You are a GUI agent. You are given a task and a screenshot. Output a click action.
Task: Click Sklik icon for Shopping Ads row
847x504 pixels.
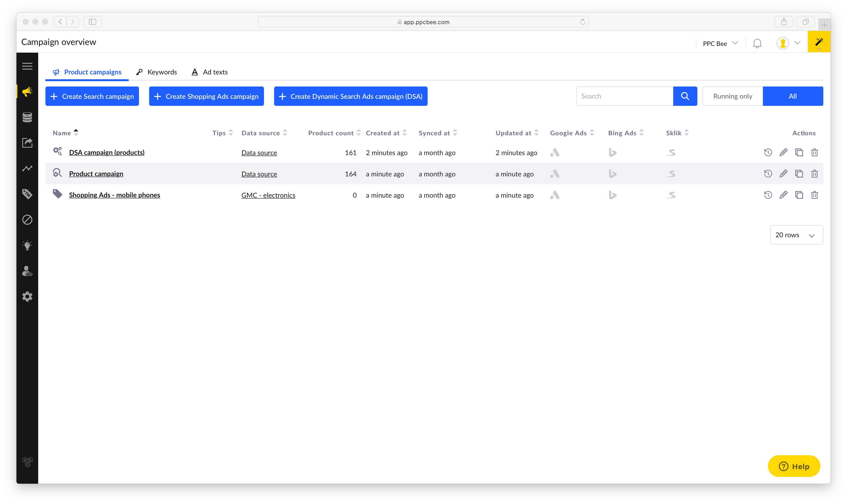pyautogui.click(x=671, y=195)
